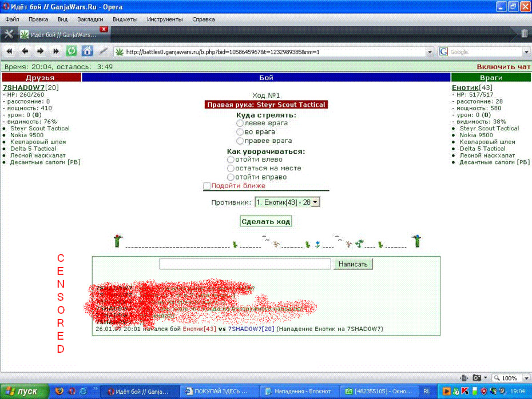Click the wand password icon
This screenshot has height=399, width=532.
[x=103, y=51]
